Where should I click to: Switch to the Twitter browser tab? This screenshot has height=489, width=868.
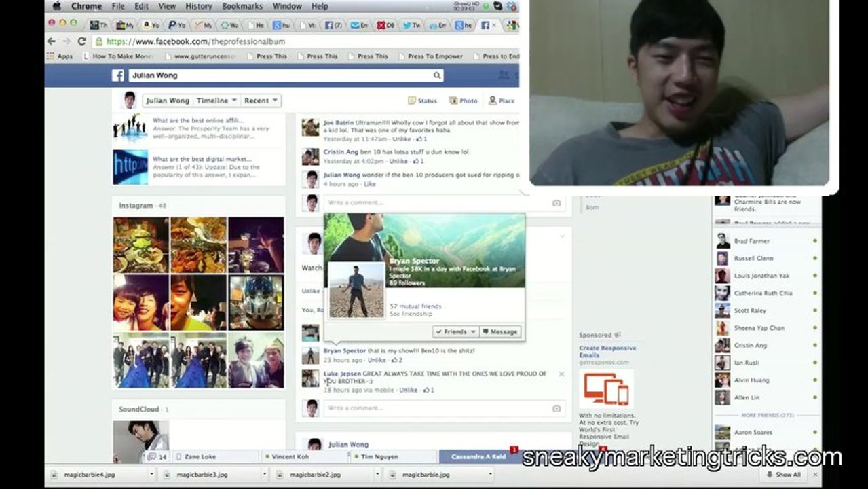coord(411,25)
